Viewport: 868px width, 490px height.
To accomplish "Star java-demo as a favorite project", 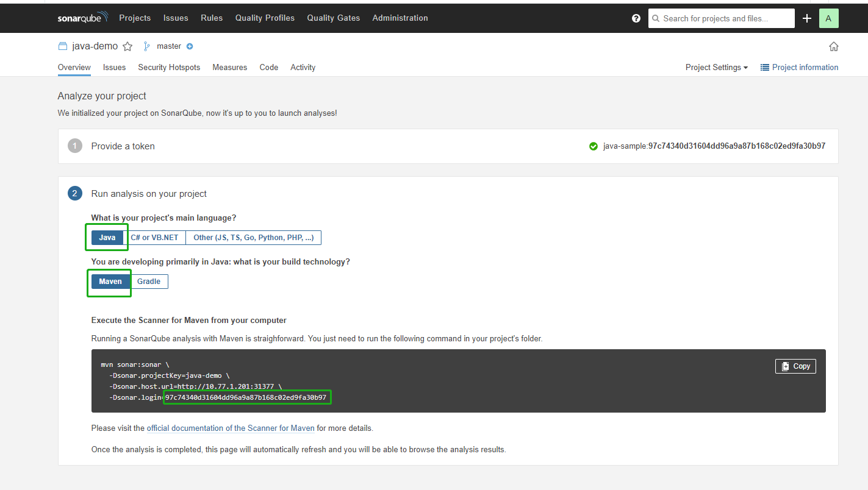I will coord(127,46).
